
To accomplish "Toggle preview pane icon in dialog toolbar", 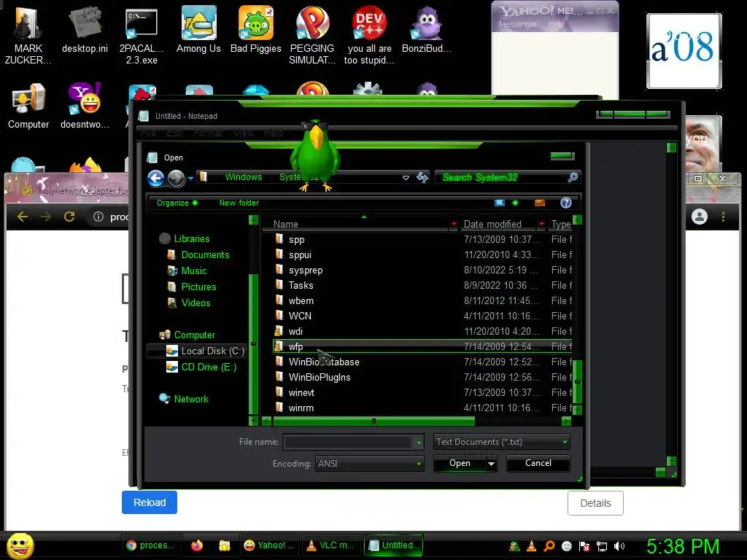I will pos(540,203).
